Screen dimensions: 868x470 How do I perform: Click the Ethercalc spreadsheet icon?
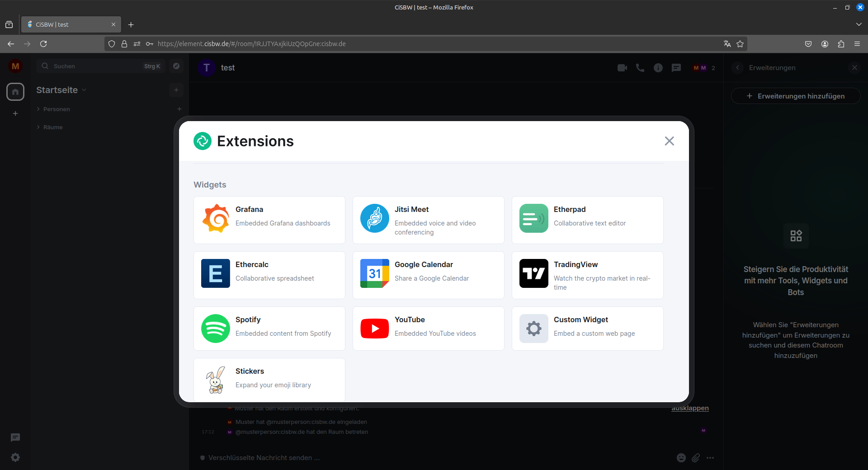(x=216, y=273)
